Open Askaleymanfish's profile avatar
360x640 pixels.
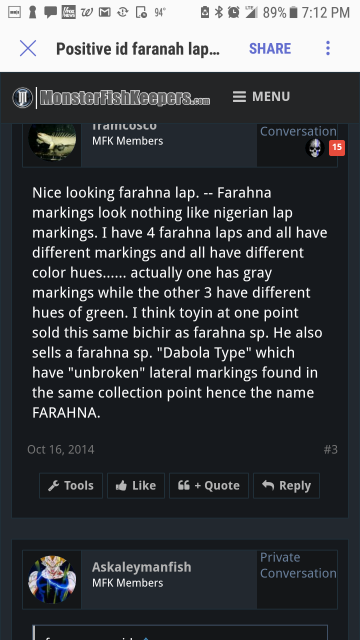52,579
